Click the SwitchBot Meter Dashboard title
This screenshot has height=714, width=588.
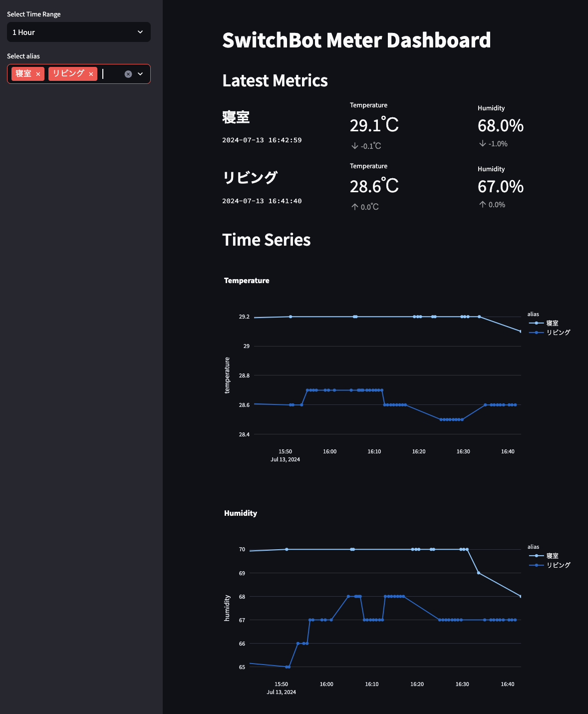(x=356, y=40)
